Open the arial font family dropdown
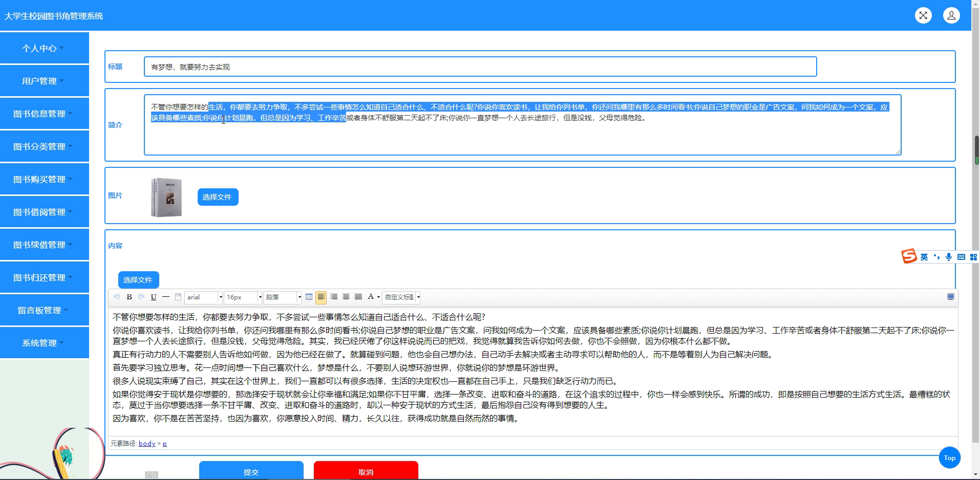 click(x=204, y=297)
